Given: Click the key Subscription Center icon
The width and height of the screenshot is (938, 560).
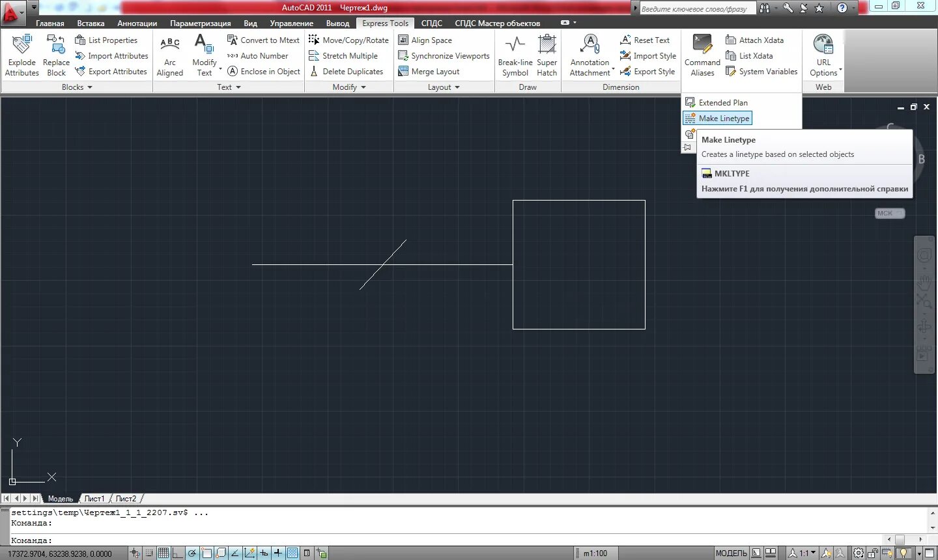Looking at the screenshot, I should [x=788, y=8].
